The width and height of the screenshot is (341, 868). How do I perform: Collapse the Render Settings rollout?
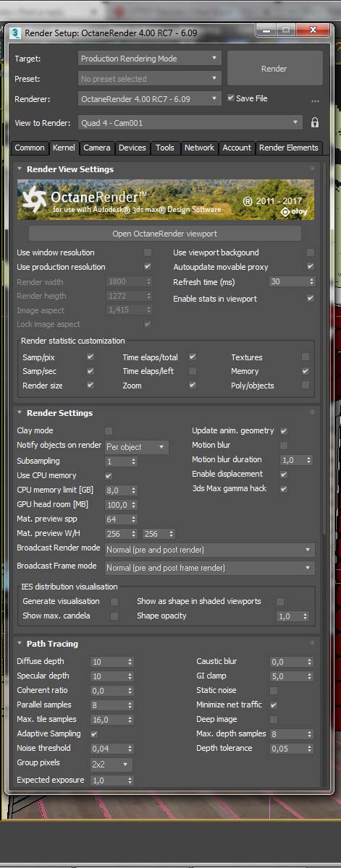point(20,413)
